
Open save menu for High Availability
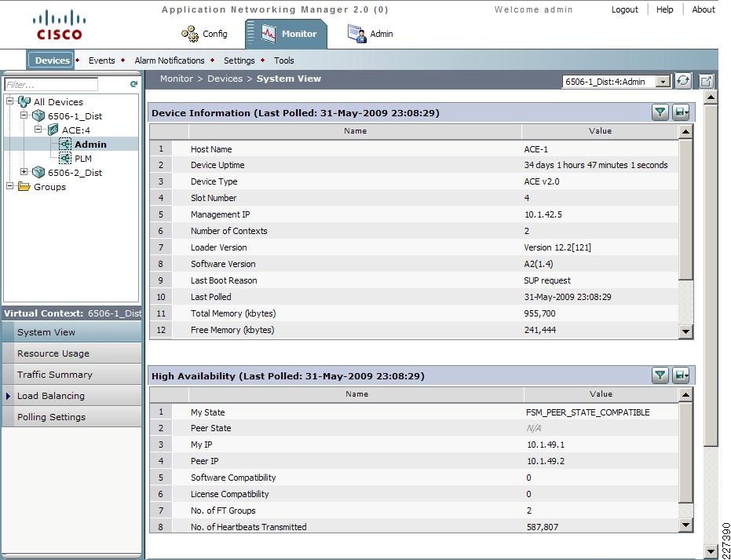pyautogui.click(x=681, y=375)
